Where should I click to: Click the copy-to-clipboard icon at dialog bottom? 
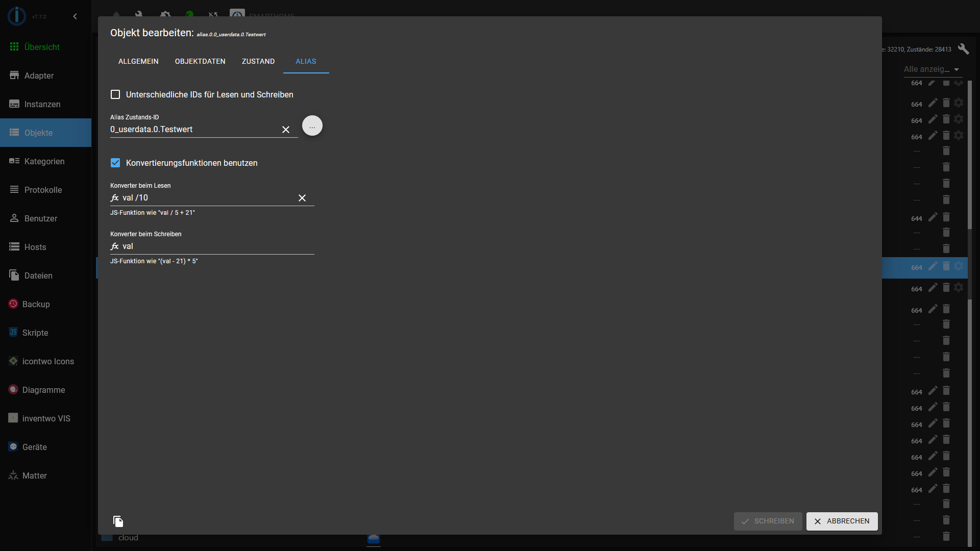[x=118, y=521]
